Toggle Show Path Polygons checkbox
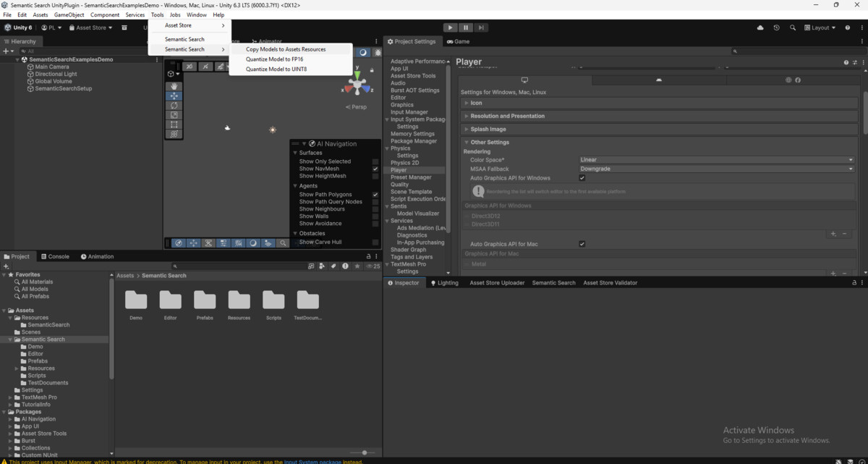 pos(375,195)
